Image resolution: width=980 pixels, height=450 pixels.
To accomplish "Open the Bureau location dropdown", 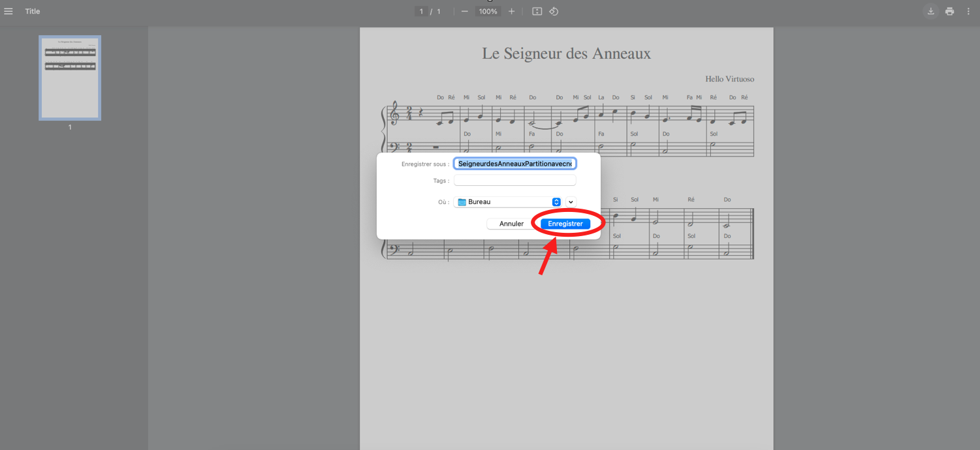I will tap(508, 202).
